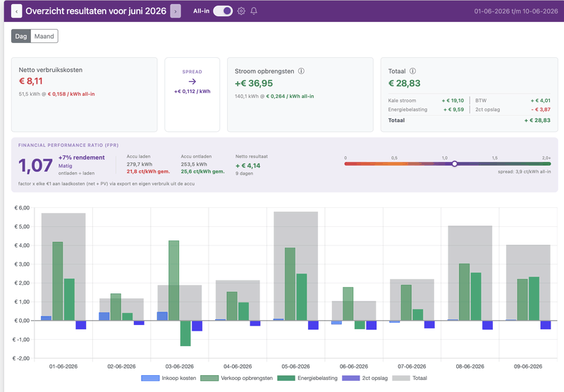Click the spread arrow icon
The height and width of the screenshot is (392, 564).
click(192, 82)
